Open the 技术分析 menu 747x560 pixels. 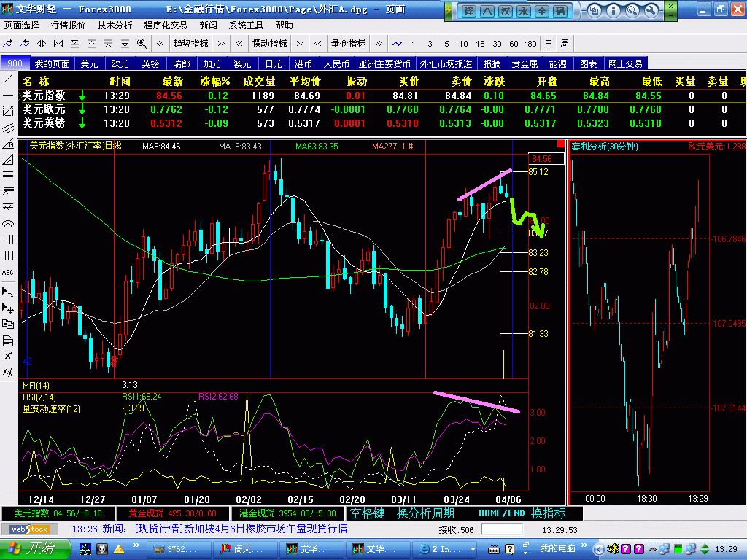tap(115, 26)
